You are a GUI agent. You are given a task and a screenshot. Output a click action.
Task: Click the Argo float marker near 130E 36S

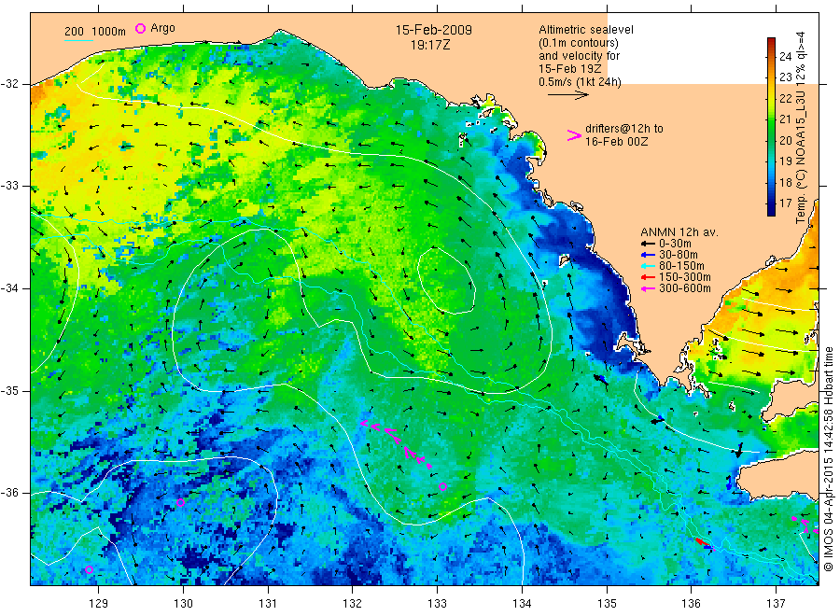pos(180,502)
